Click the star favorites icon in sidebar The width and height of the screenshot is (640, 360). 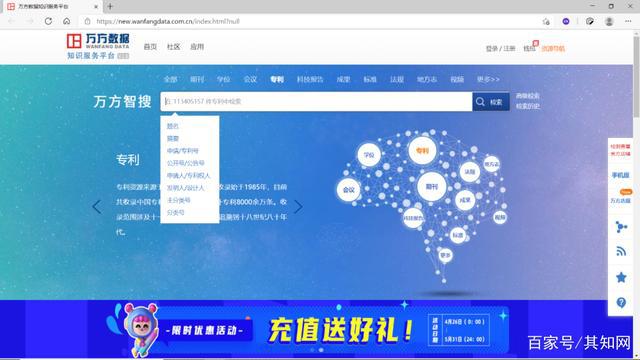click(x=621, y=278)
